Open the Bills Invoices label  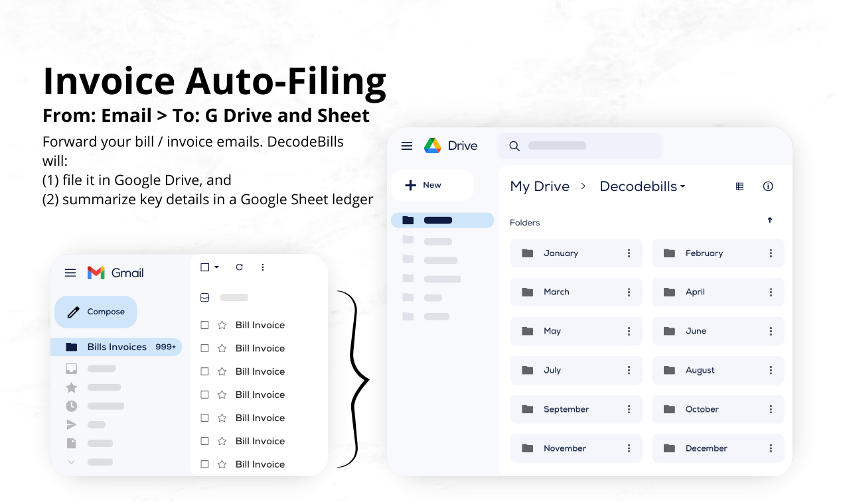(x=116, y=347)
